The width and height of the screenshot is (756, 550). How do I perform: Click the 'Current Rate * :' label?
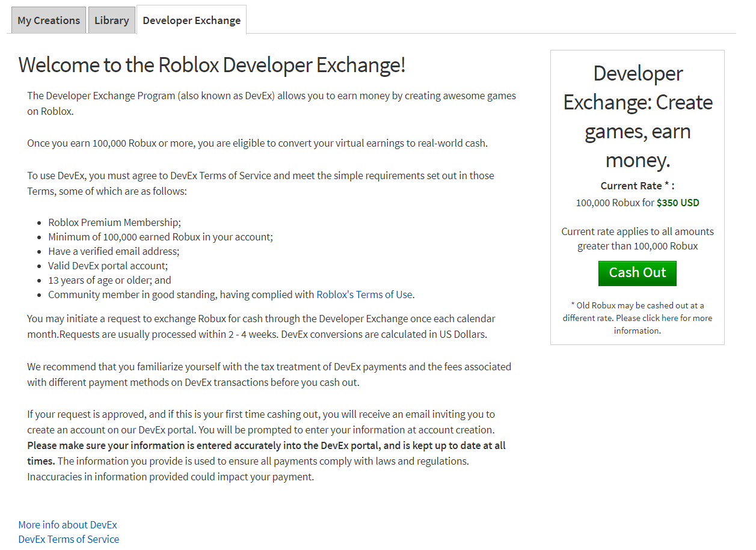click(x=638, y=186)
